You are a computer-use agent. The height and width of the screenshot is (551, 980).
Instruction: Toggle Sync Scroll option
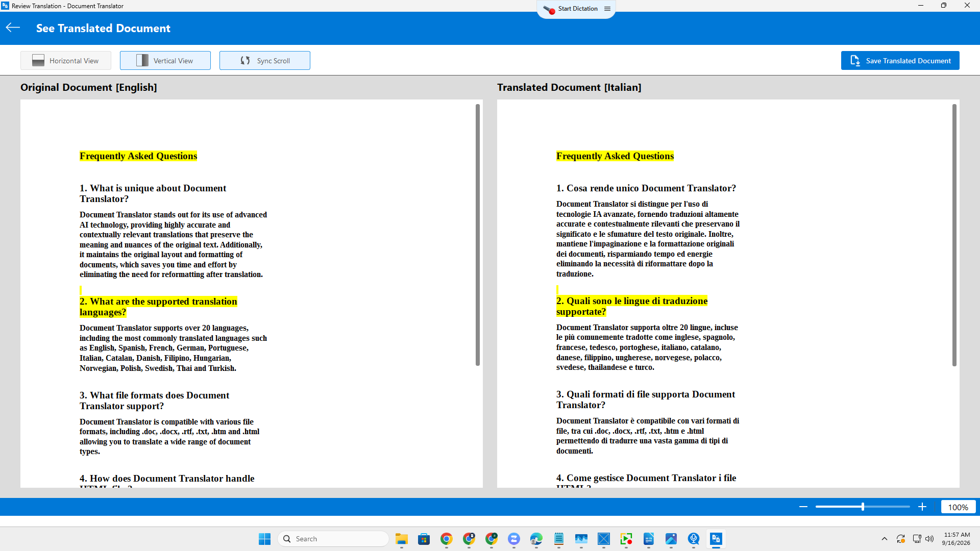(265, 61)
